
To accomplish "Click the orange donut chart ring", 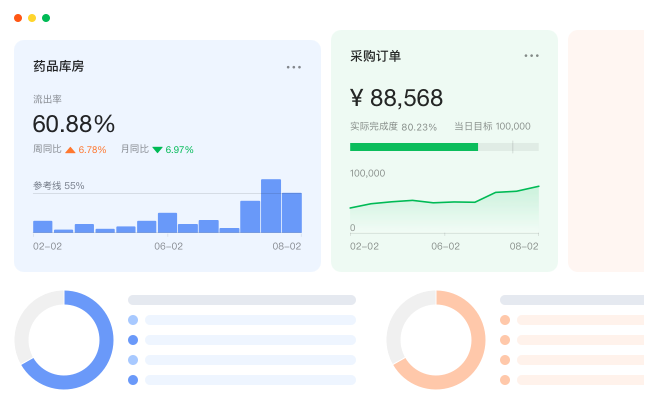I will [x=478, y=340].
